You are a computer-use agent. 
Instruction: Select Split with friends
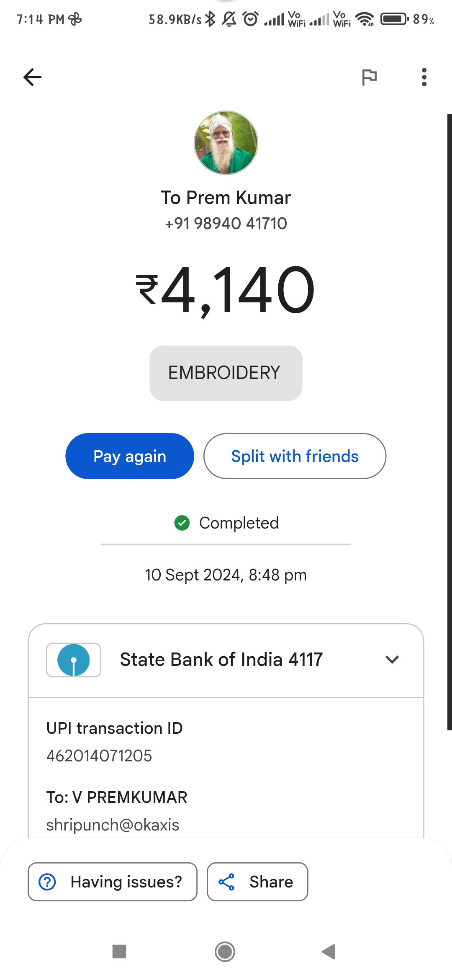(x=295, y=456)
